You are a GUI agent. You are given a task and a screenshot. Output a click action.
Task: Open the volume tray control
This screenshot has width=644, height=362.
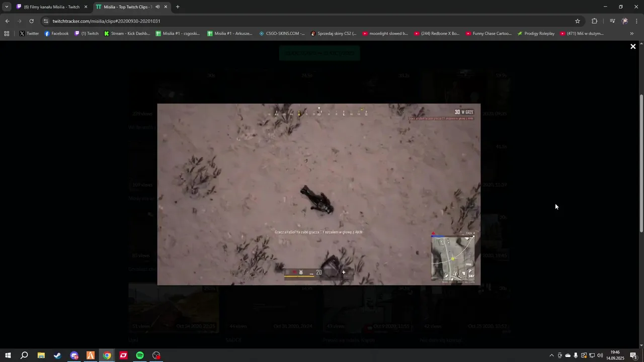coord(600,355)
